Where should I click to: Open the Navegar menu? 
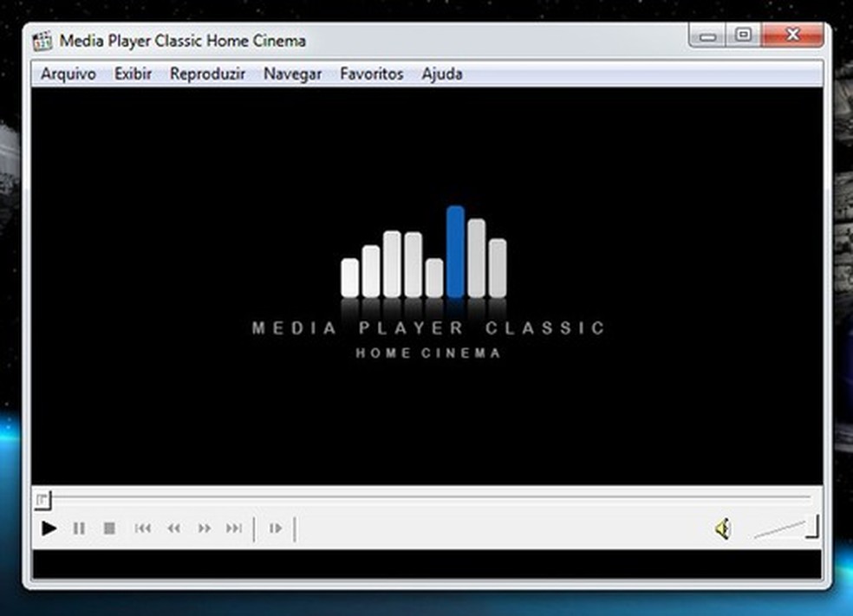293,74
